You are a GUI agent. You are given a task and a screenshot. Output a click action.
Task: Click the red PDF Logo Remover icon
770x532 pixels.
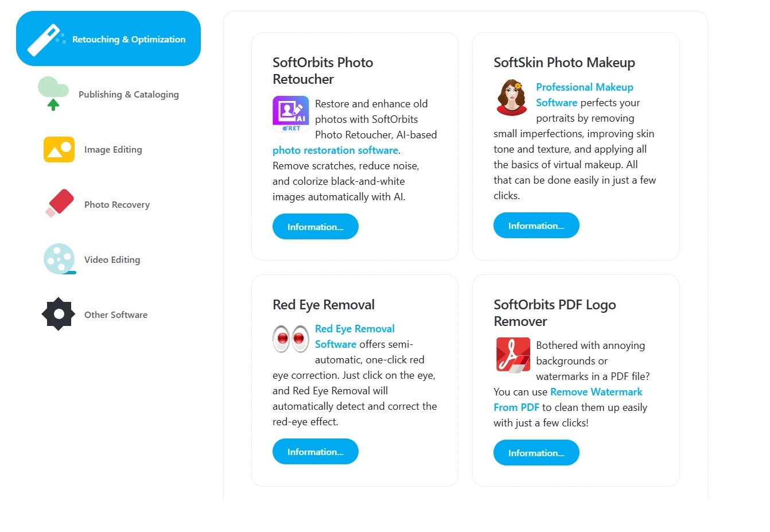(x=513, y=355)
